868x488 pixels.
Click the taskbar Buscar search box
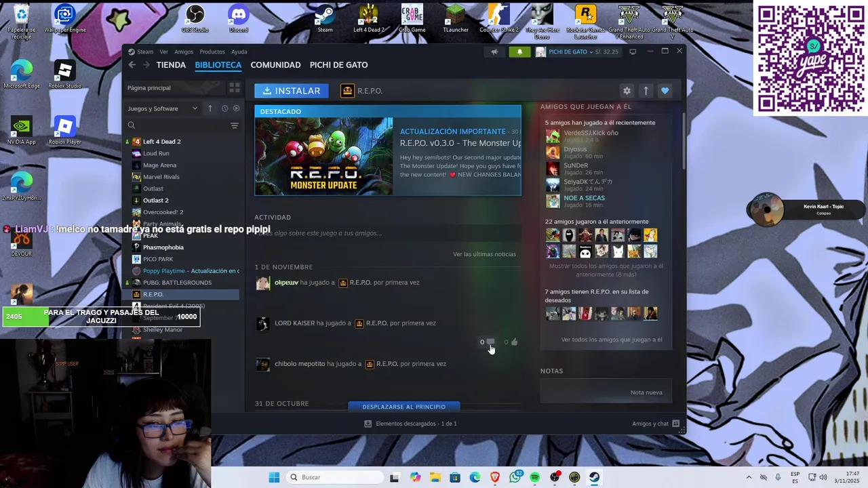335,477
